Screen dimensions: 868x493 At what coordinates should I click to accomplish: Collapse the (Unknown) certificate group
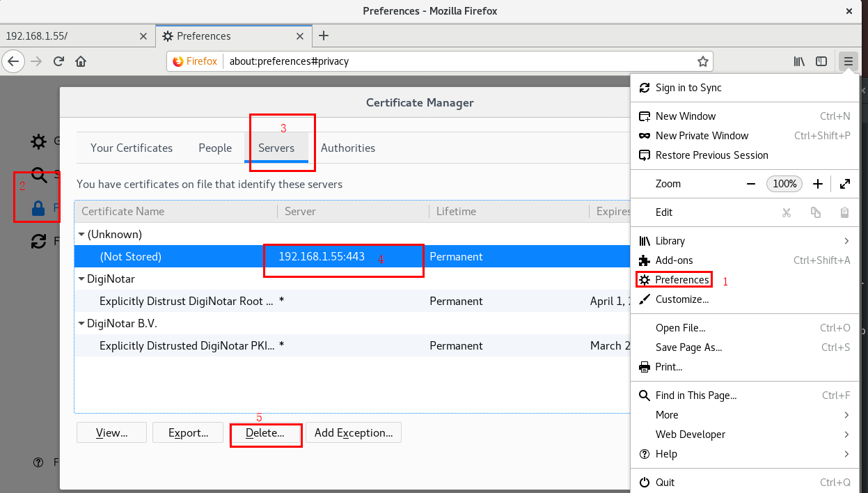coord(82,235)
